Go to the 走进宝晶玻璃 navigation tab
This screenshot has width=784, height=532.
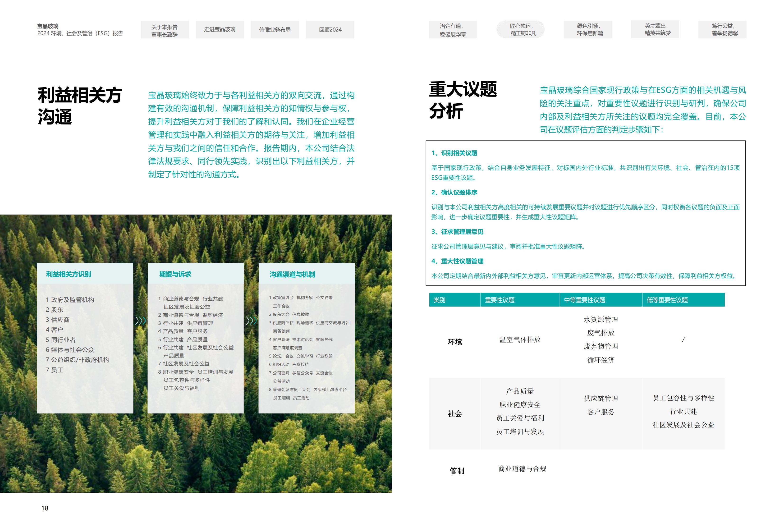pyautogui.click(x=220, y=30)
